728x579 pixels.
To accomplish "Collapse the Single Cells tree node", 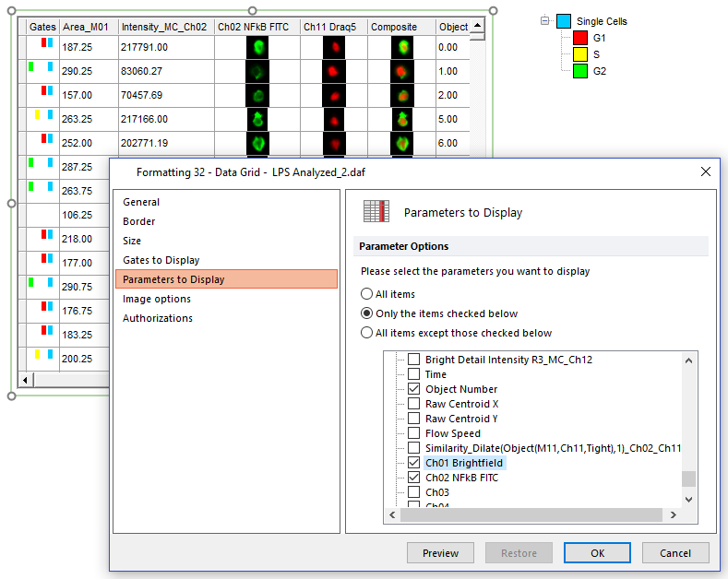I will pyautogui.click(x=544, y=21).
